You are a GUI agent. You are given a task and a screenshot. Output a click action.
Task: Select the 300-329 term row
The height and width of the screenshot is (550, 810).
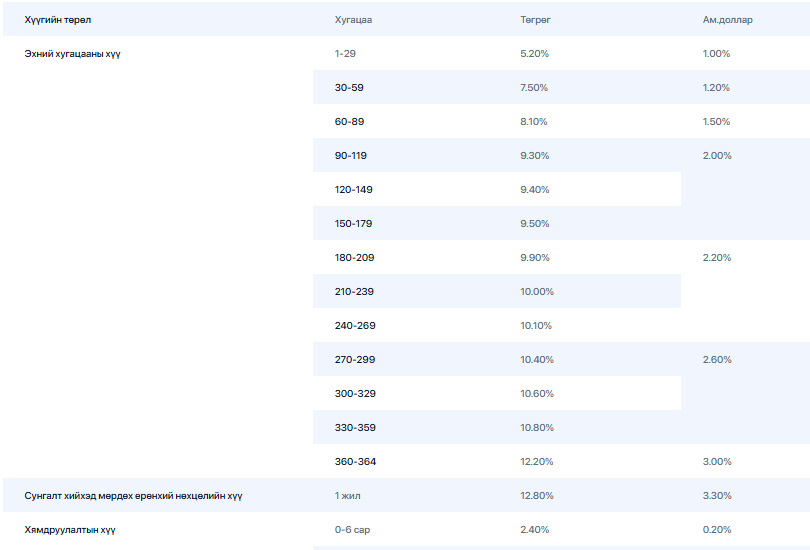click(x=355, y=393)
